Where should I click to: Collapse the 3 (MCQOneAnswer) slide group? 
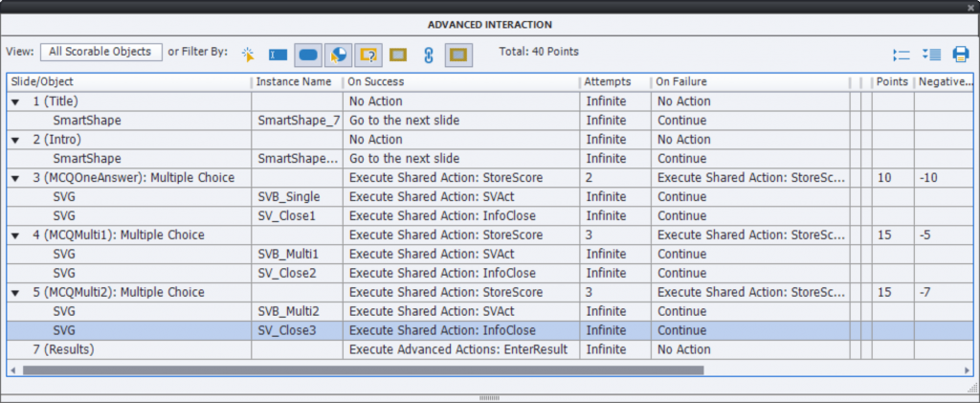pos(16,178)
